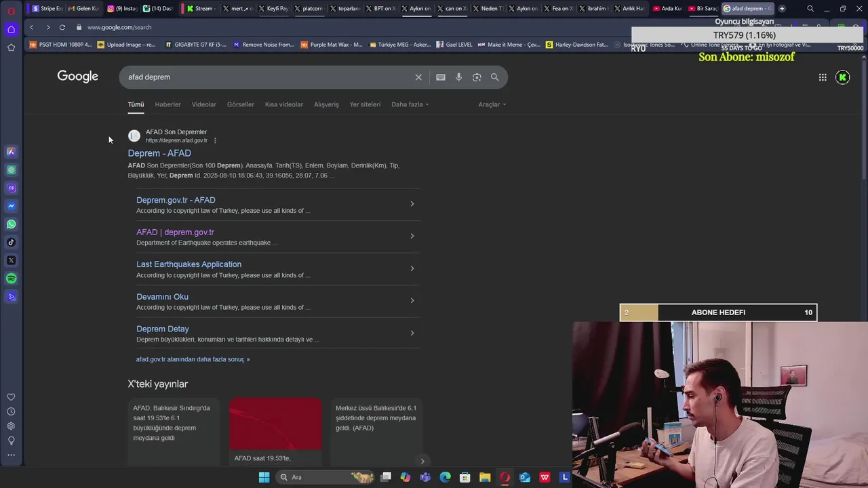Open the Deprem.gov.tr - AFAD link
The image size is (868, 488).
176,200
